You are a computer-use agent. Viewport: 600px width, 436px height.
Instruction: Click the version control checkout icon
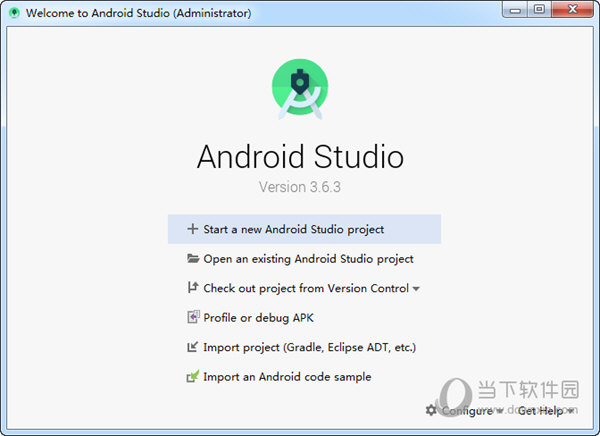(192, 287)
